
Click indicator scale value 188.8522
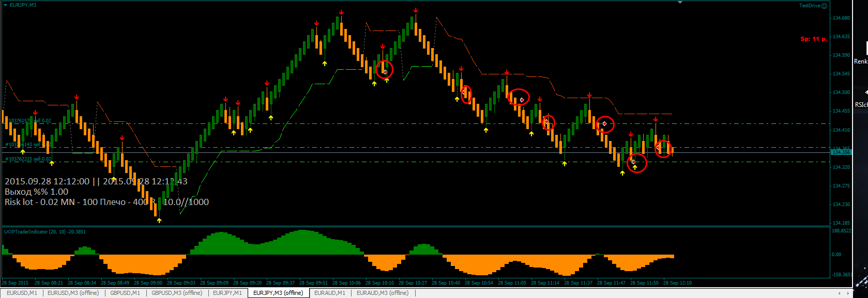[x=841, y=231]
